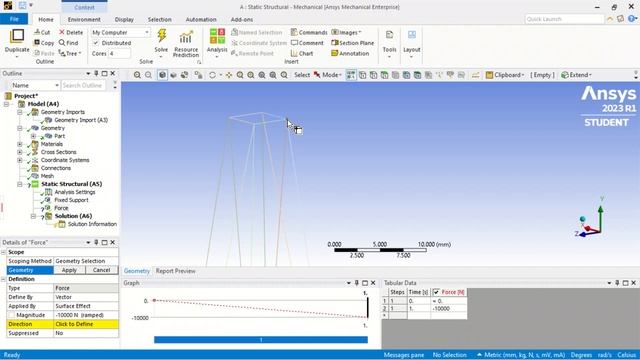This screenshot has height=360, width=640.
Task: Toggle the Distributed checkbox
Action: click(x=96, y=43)
